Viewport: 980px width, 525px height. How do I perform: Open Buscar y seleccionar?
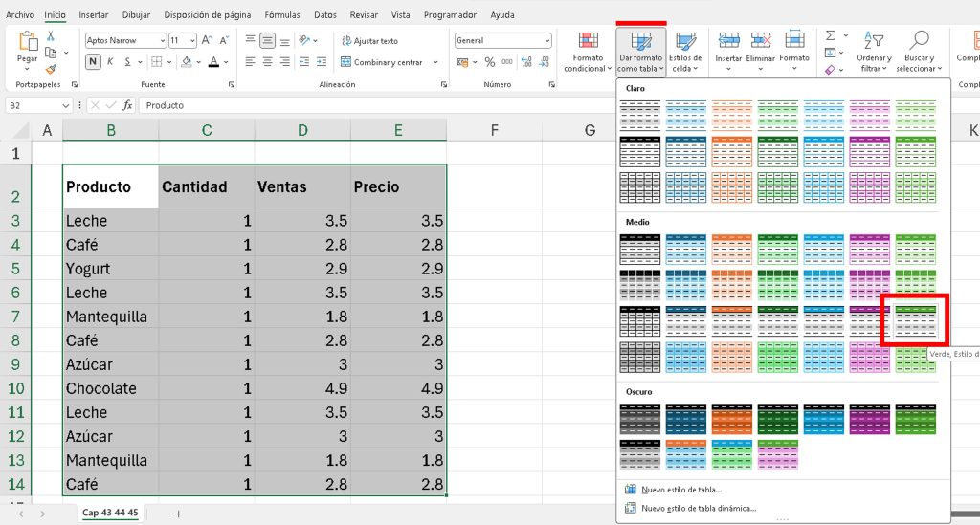click(x=920, y=51)
